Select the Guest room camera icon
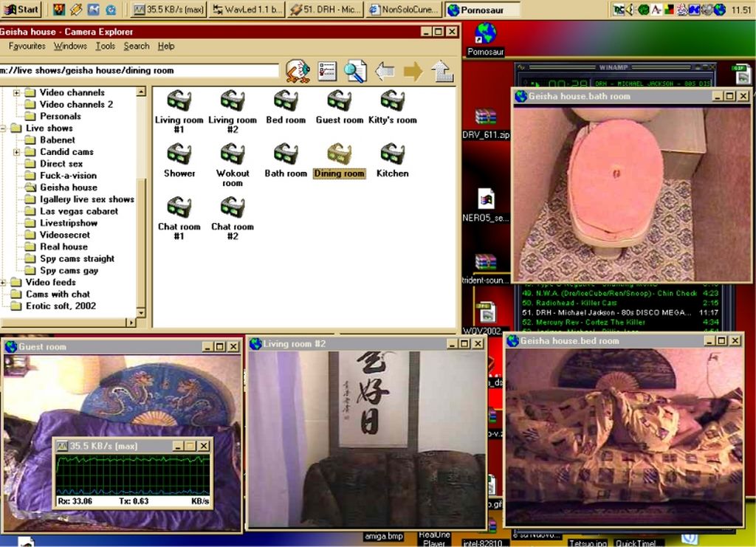Image resolution: width=756 pixels, height=547 pixels. (x=339, y=101)
